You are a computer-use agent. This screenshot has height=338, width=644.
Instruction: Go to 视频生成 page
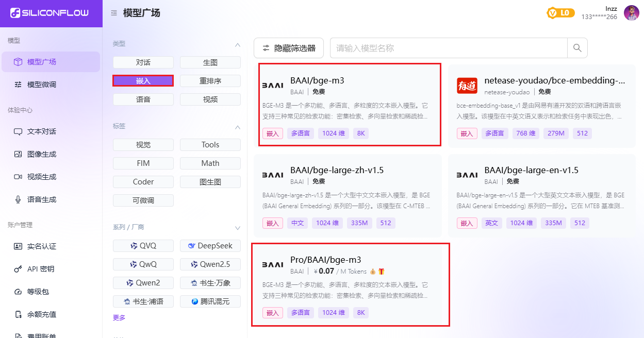coord(50,177)
